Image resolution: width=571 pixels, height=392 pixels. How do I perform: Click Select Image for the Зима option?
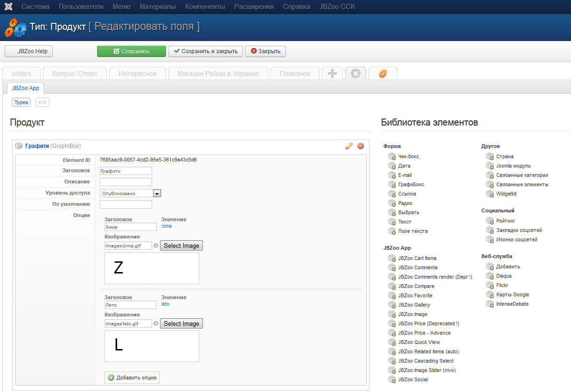click(181, 245)
